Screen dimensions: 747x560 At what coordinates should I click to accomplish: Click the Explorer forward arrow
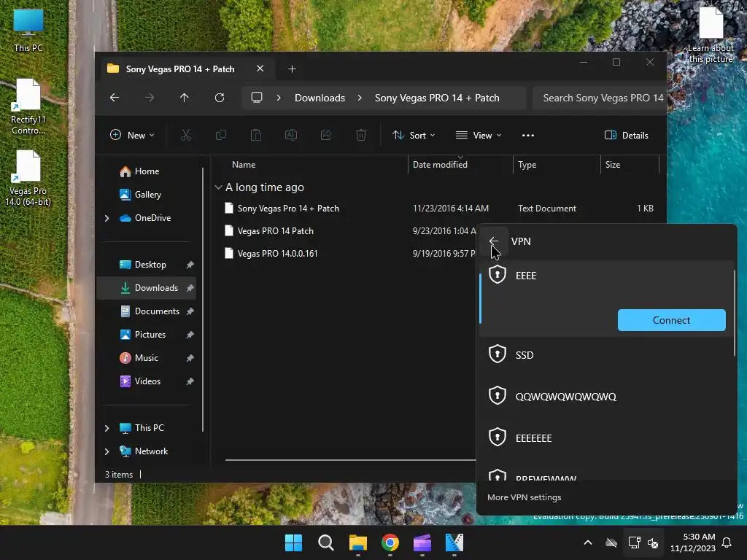pyautogui.click(x=149, y=98)
